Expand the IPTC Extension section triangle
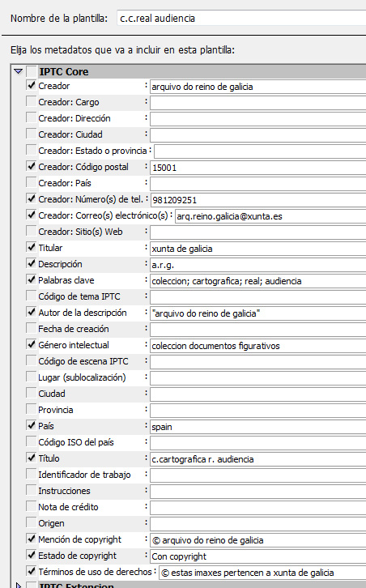 [x=19, y=585]
